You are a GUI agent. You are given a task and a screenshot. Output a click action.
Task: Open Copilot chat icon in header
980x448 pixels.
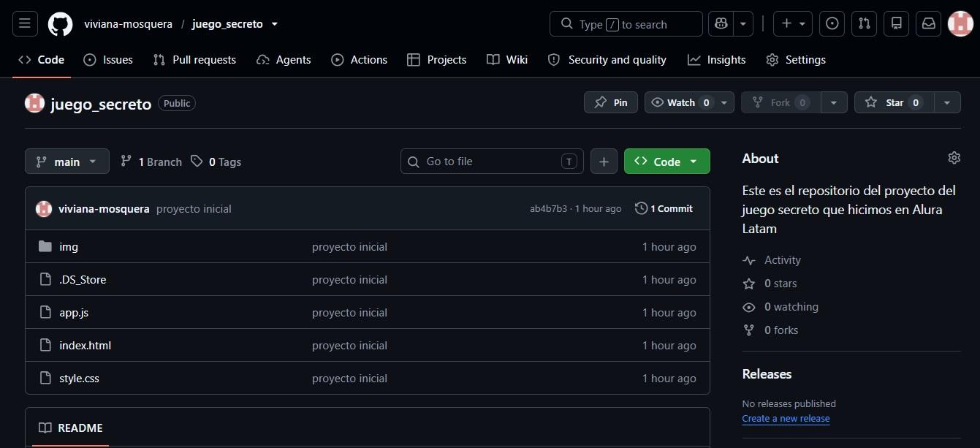pos(721,23)
